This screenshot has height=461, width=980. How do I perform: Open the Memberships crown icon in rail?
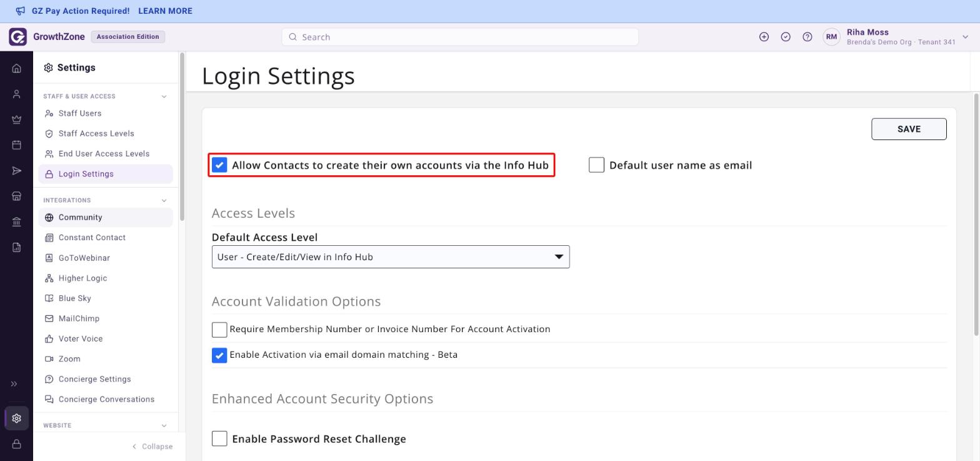coord(17,119)
